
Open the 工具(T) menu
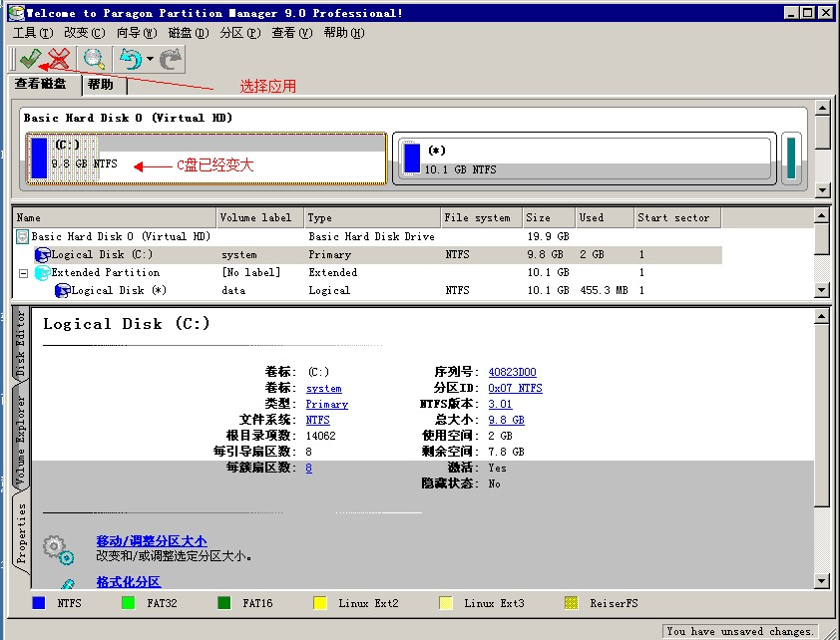[33, 33]
